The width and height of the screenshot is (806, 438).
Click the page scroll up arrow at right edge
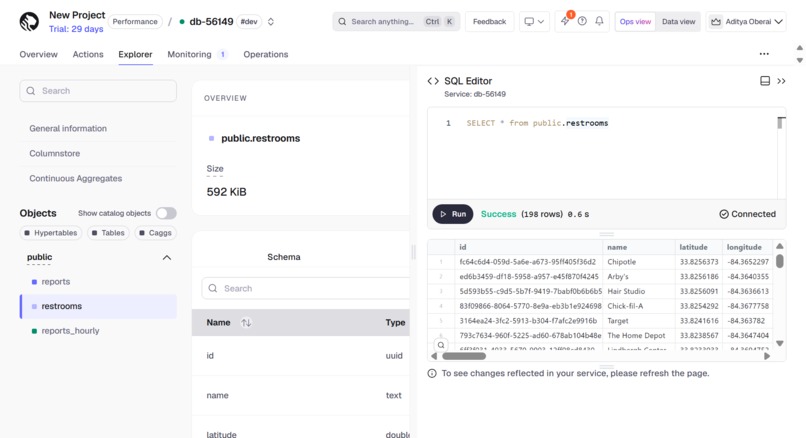coord(799,48)
